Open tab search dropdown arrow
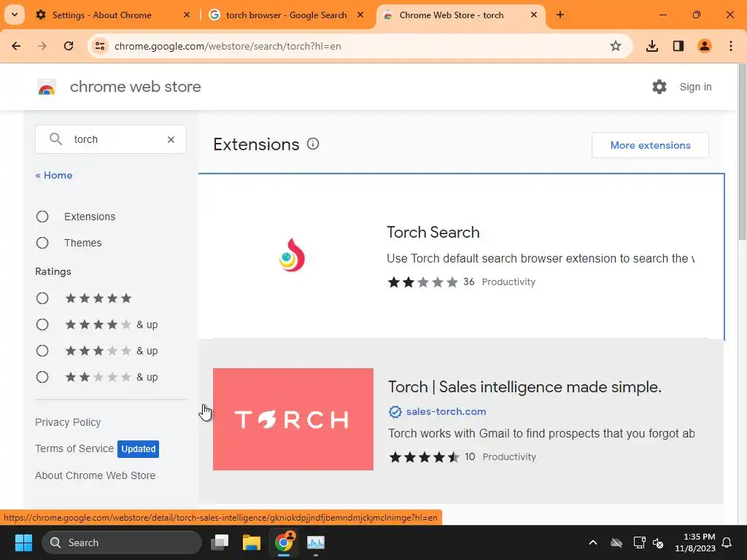This screenshot has width=747, height=560. 15,15
